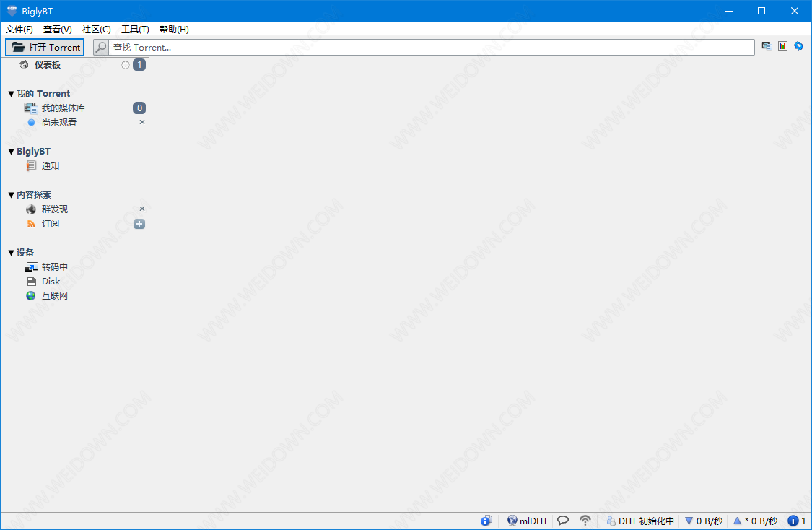The width and height of the screenshot is (812, 530).
Task: Click the mlDHT globe icon
Action: coord(512,521)
